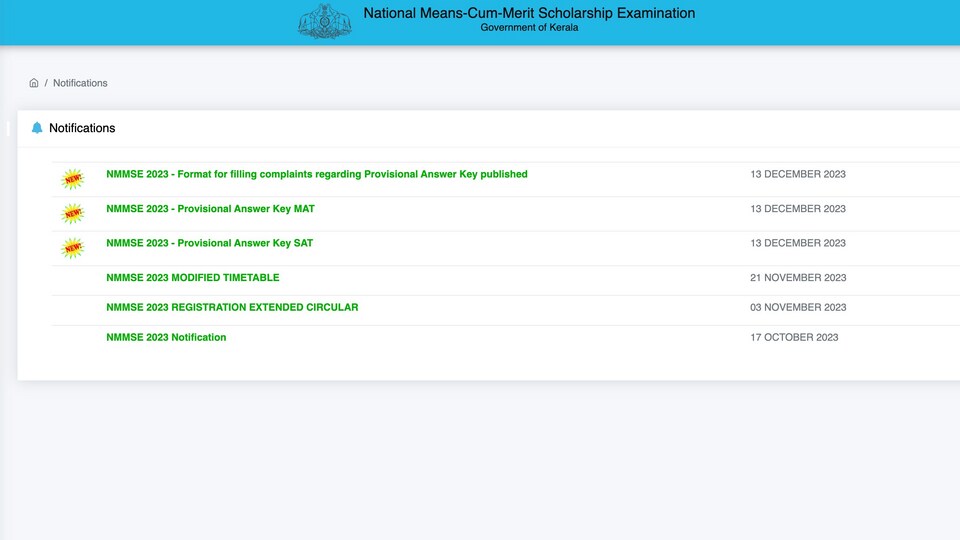The width and height of the screenshot is (960, 540).
Task: Click the blue bell Notifications icon
Action: point(37,128)
